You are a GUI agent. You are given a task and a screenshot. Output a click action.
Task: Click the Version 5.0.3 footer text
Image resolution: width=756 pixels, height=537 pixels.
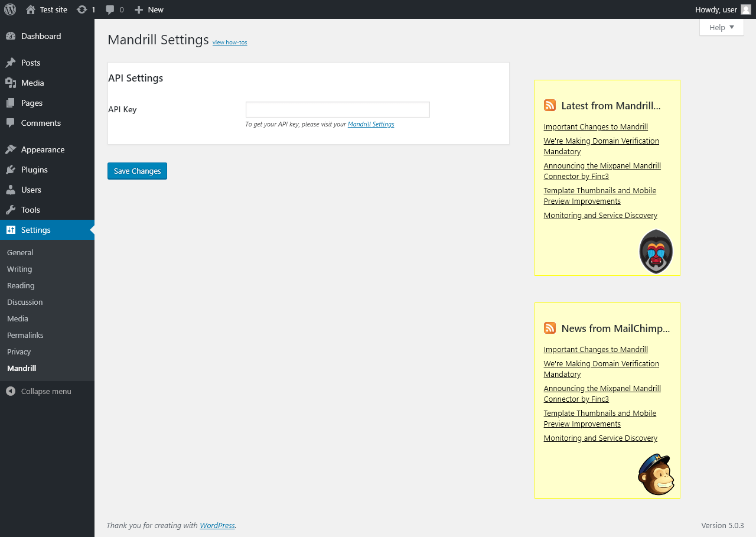[722, 525]
